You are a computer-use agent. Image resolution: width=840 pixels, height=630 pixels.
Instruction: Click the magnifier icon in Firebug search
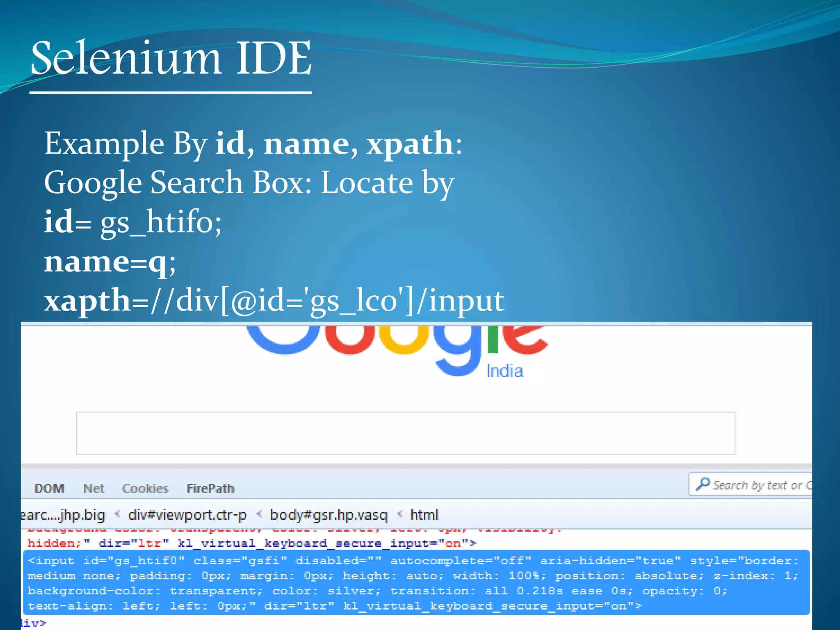703,484
